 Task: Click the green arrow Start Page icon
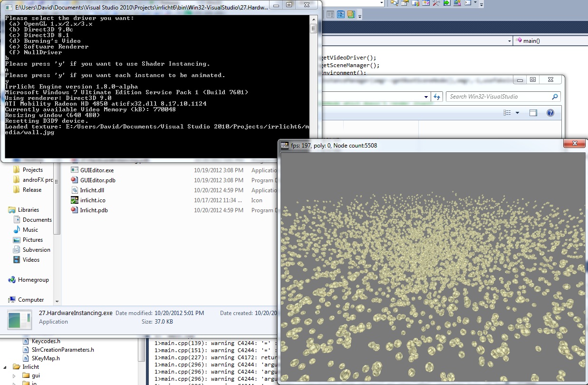[x=447, y=3]
